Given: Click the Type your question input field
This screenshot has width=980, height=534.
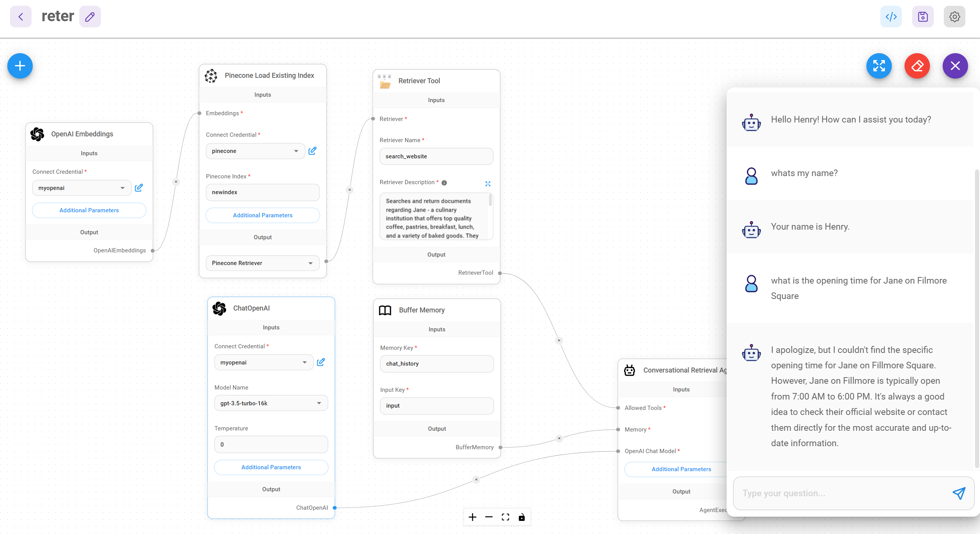Looking at the screenshot, I should coord(828,493).
